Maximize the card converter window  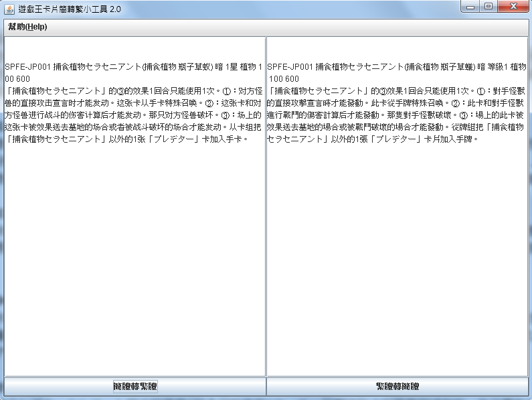tap(489, 7)
